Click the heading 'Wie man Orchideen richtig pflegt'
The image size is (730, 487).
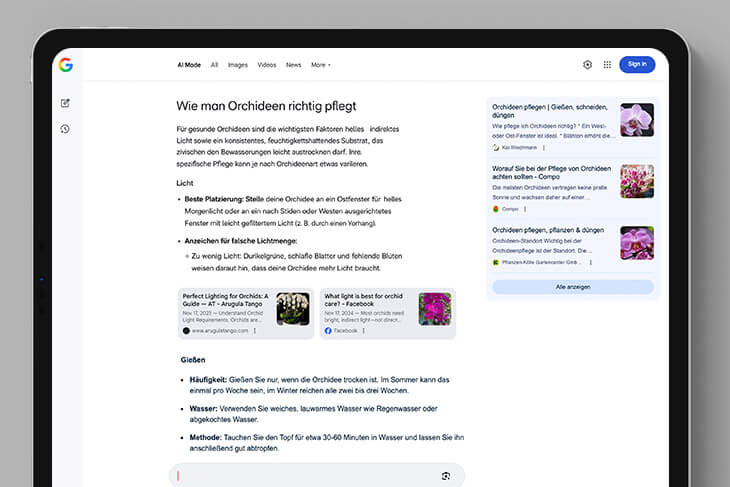coord(266,106)
